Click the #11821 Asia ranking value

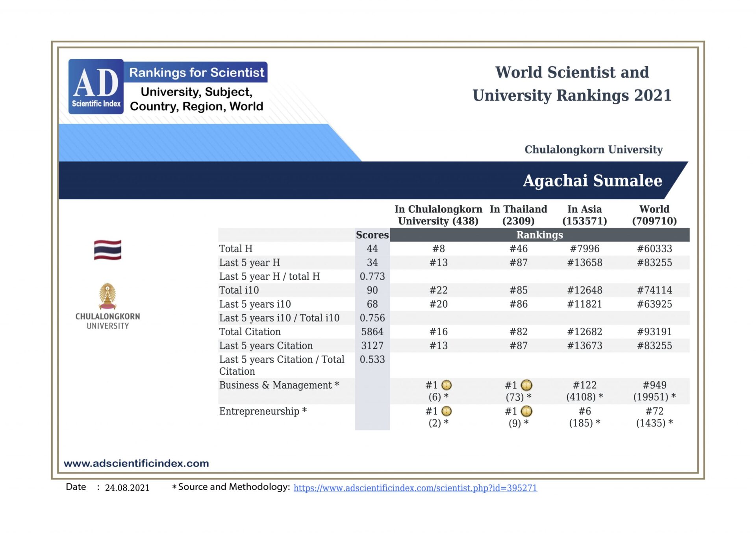pyautogui.click(x=584, y=304)
